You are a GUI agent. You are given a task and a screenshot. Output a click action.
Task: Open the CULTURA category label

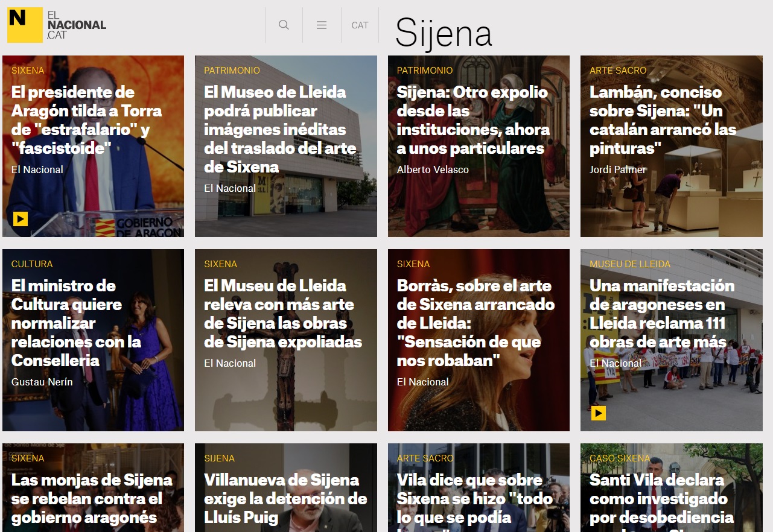[x=32, y=264]
